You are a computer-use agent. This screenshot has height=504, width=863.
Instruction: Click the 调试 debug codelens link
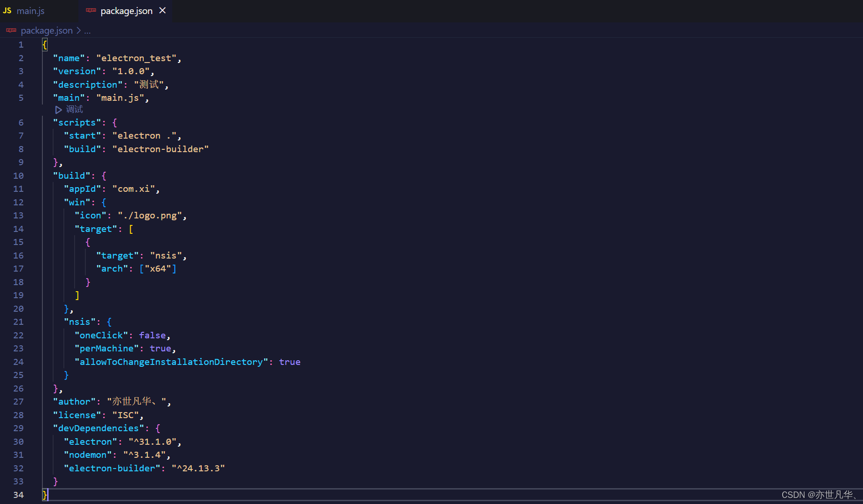(x=74, y=109)
